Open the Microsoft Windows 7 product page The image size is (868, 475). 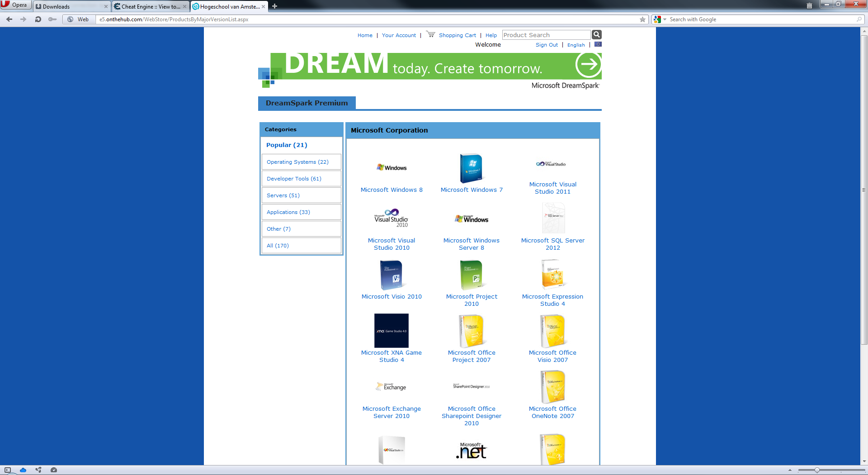tap(472, 190)
